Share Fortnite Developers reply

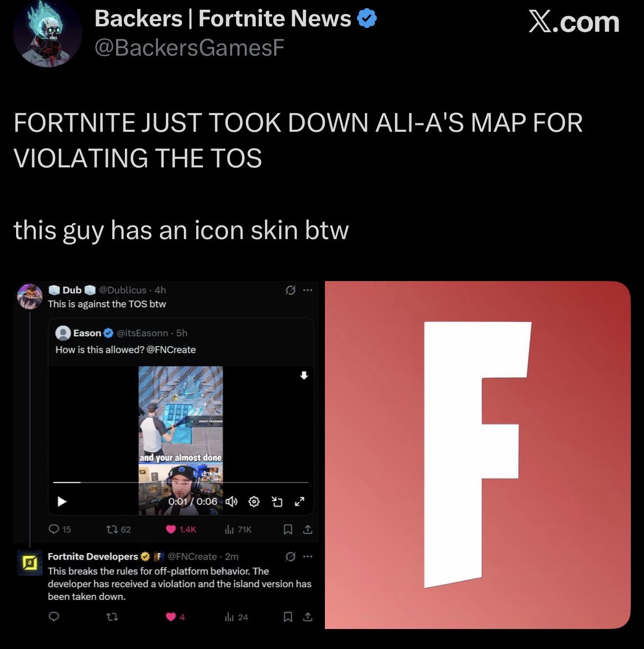(308, 617)
